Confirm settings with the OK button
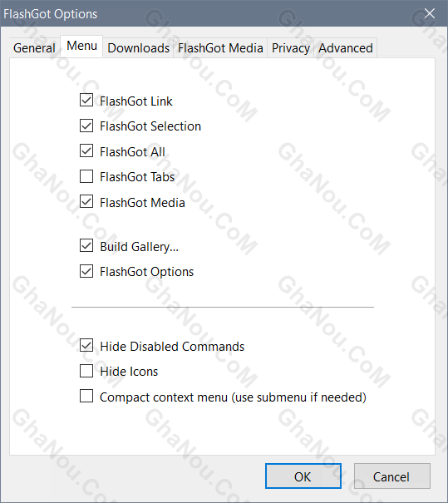 (303, 476)
